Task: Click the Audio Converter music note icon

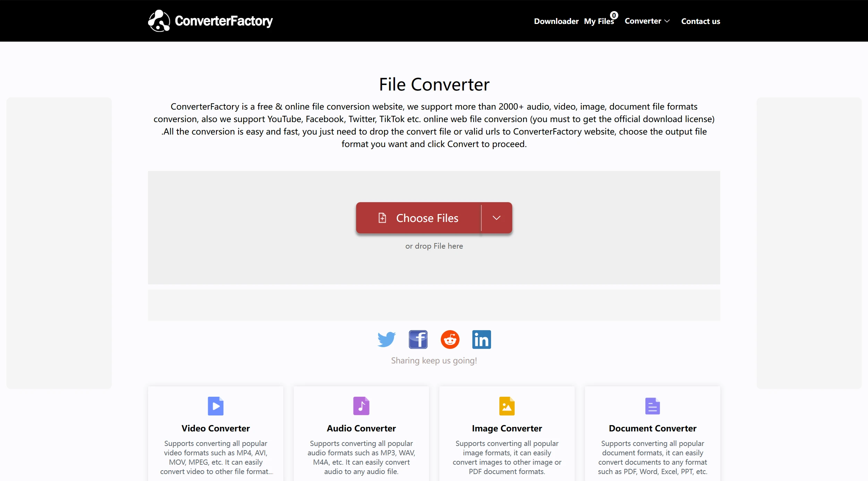Action: [361, 406]
